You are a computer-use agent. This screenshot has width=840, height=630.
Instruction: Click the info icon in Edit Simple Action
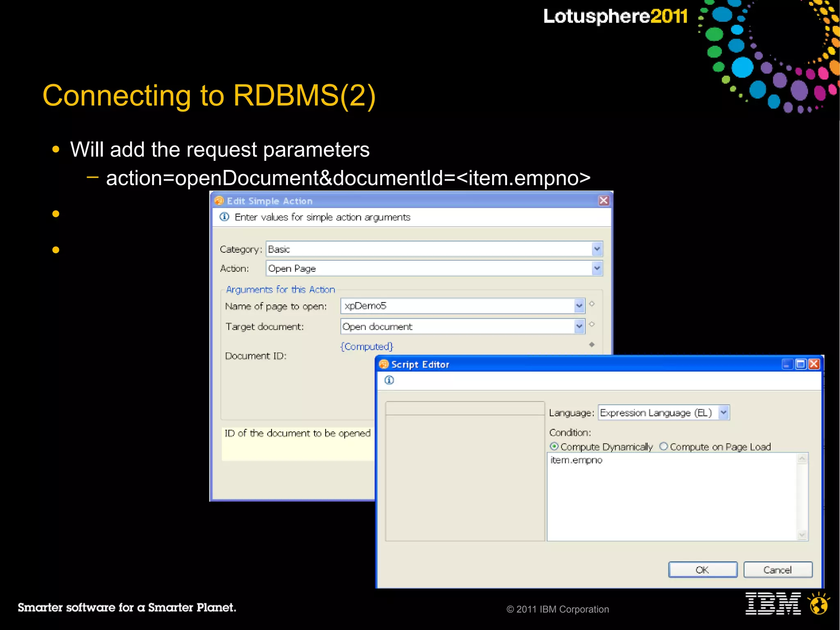coord(224,217)
